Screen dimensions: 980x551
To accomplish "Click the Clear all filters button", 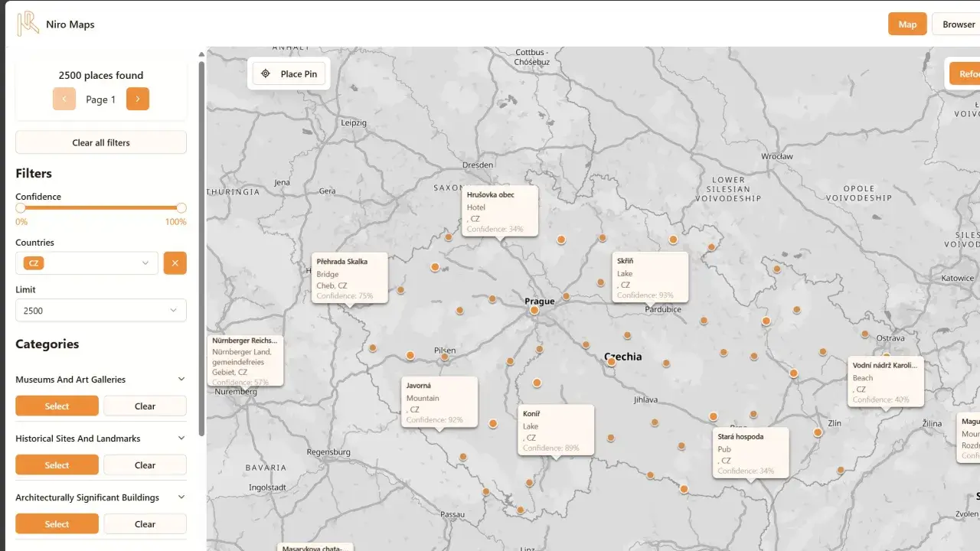I will (101, 142).
